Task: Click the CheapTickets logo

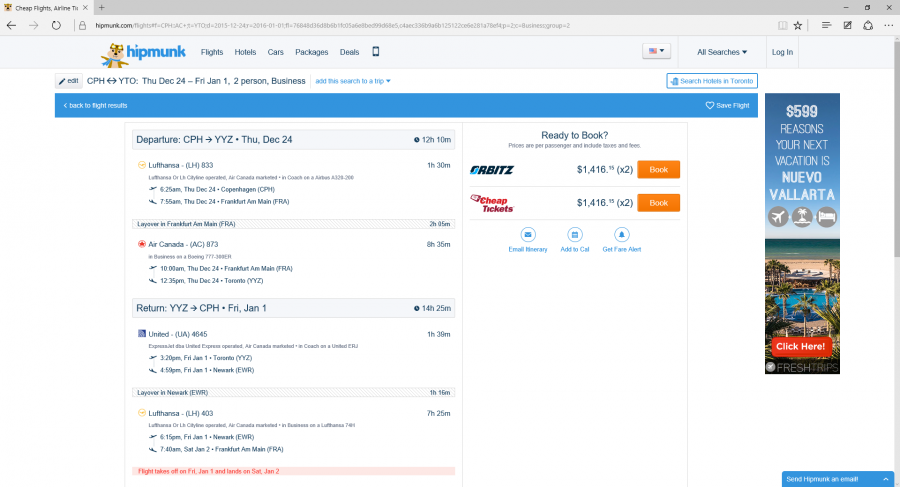Action: pos(492,203)
